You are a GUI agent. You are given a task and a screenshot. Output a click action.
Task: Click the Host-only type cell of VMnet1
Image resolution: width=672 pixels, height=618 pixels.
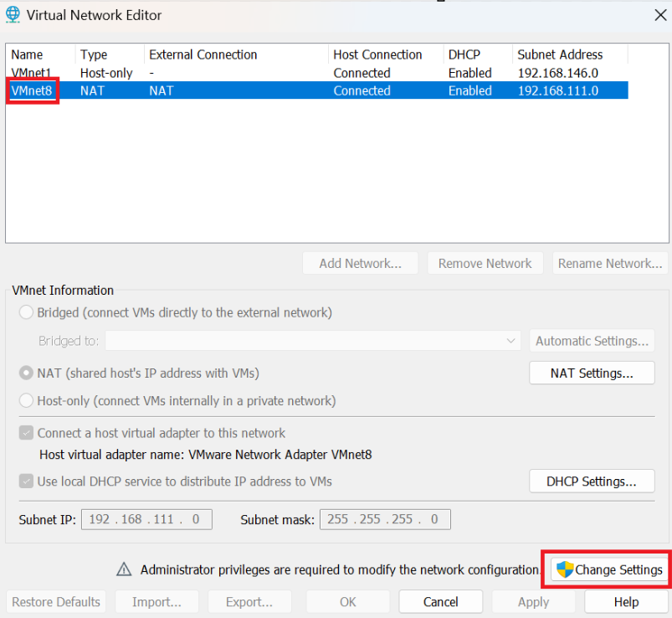[x=106, y=73]
